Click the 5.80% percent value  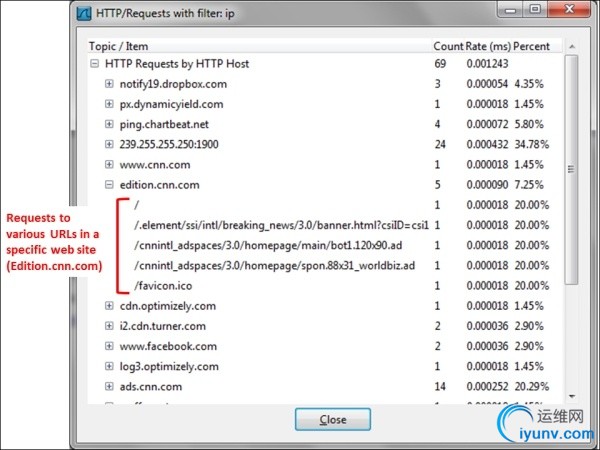pos(529,124)
